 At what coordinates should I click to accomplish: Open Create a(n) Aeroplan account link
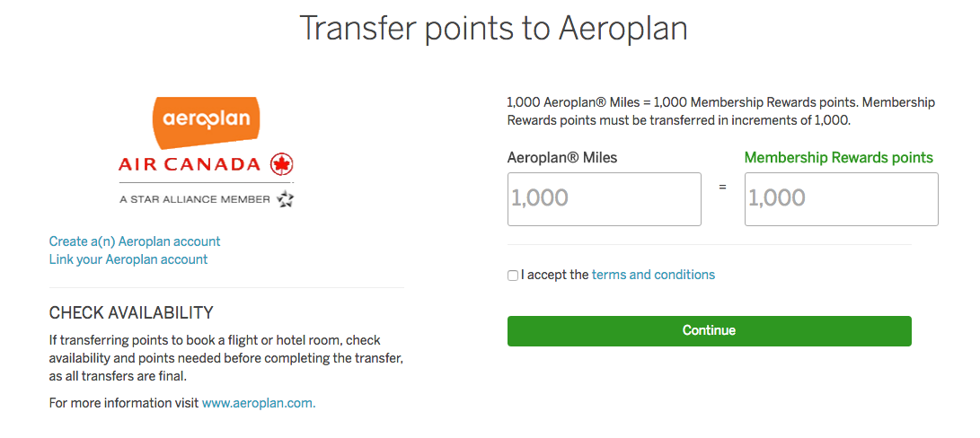135,241
